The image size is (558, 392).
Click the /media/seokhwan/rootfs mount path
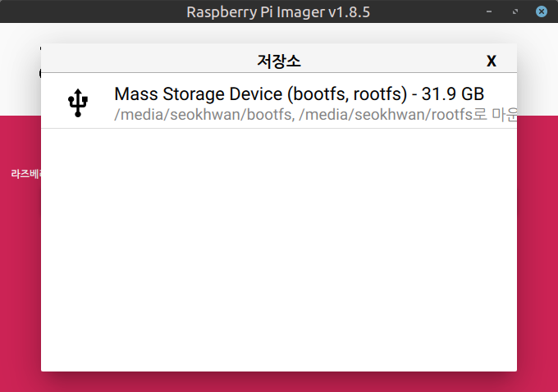click(x=386, y=116)
